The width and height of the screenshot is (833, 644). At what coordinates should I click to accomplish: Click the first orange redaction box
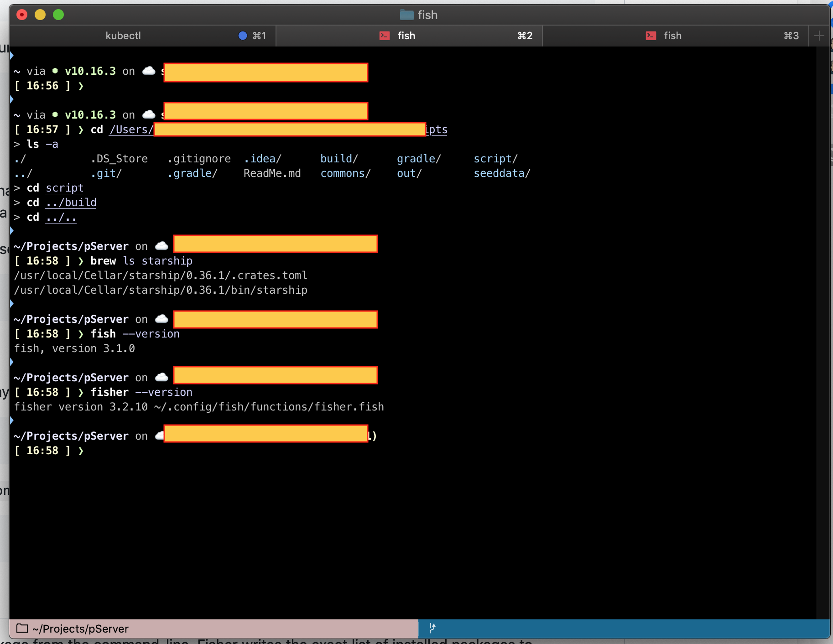[x=266, y=72]
